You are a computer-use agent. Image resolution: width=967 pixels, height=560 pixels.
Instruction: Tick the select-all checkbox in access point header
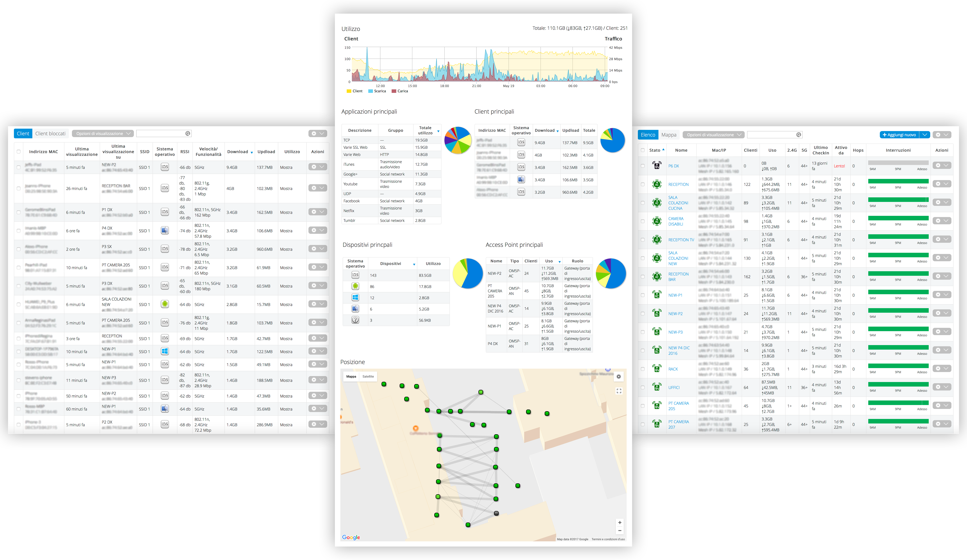[643, 150]
